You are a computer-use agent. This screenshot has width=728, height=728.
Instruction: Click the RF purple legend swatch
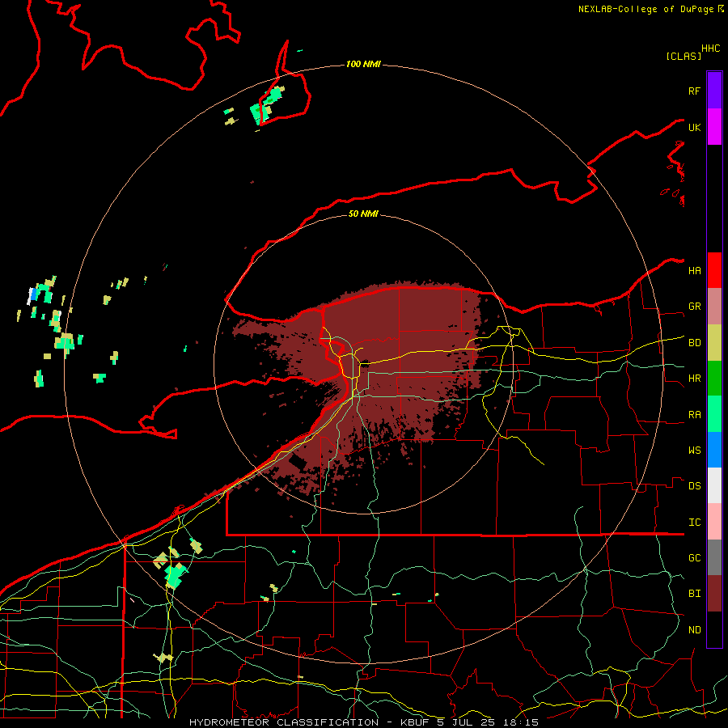coord(714,90)
